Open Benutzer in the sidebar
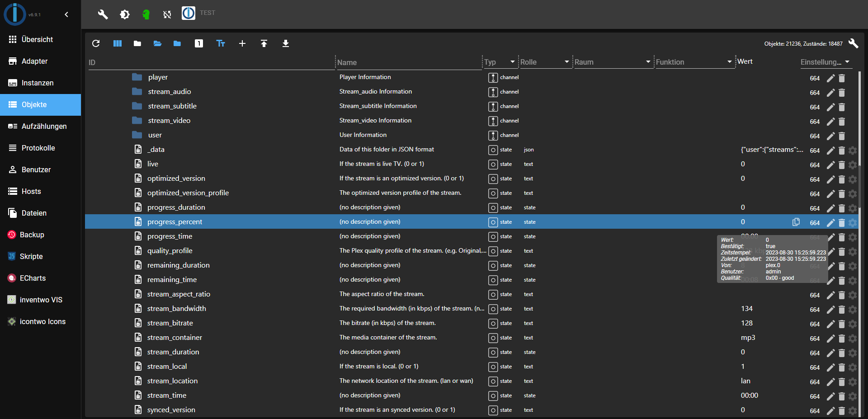Viewport: 868px width, 419px height. pos(41,169)
